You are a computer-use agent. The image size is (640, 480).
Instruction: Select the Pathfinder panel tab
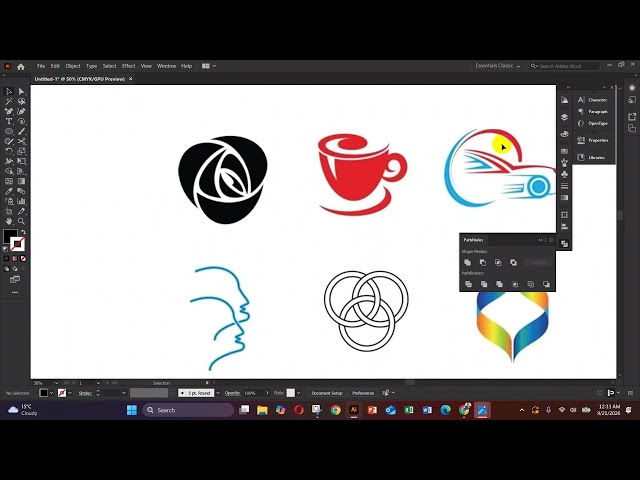pyautogui.click(x=473, y=240)
